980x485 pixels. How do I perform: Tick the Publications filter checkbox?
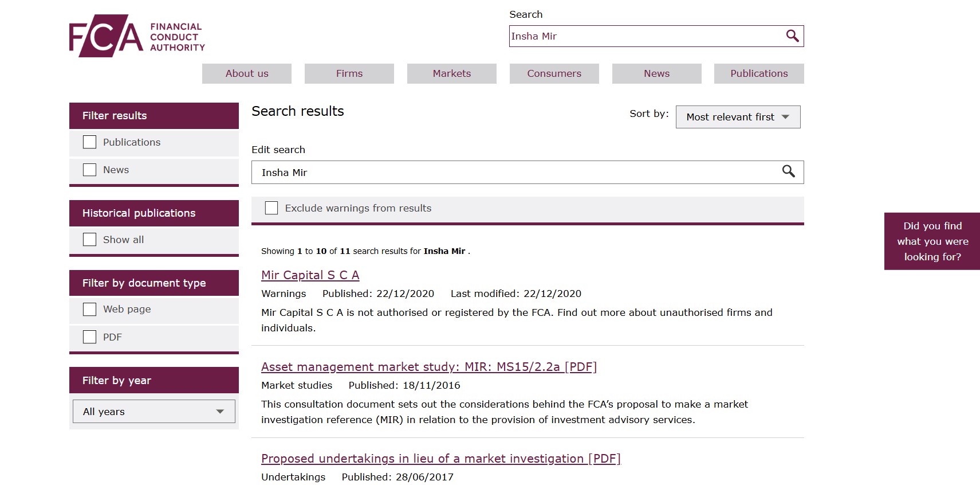click(x=90, y=142)
